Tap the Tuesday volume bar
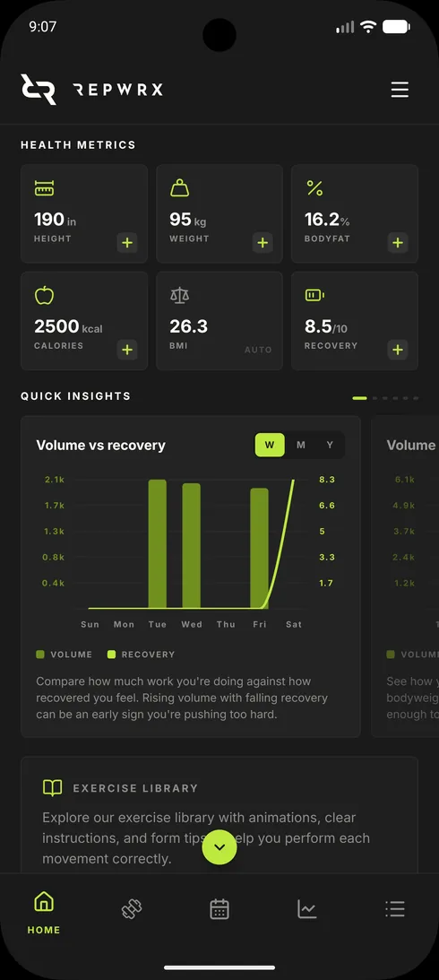The height and width of the screenshot is (980, 439). (158, 543)
